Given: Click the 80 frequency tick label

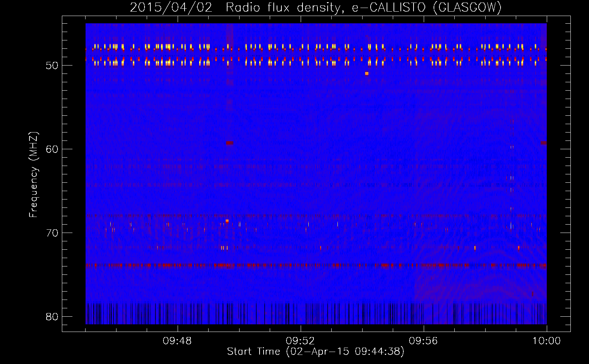Looking at the screenshot, I should pyautogui.click(x=52, y=317).
